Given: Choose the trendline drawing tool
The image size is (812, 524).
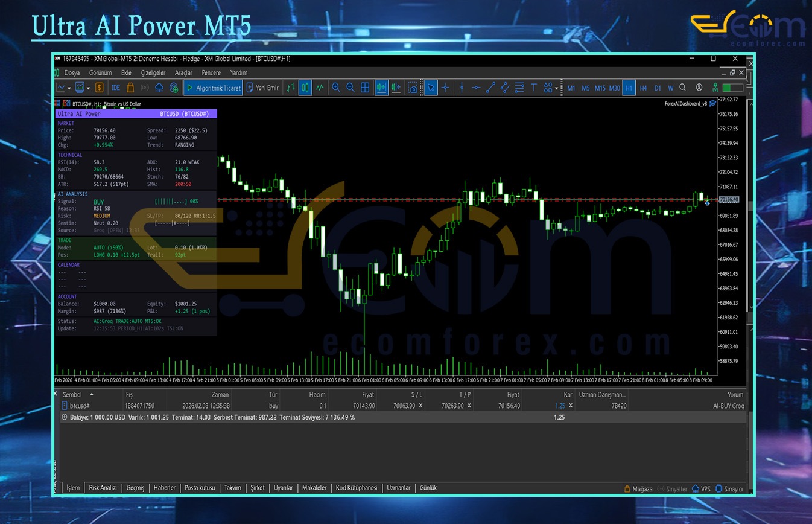Looking at the screenshot, I should [x=490, y=88].
